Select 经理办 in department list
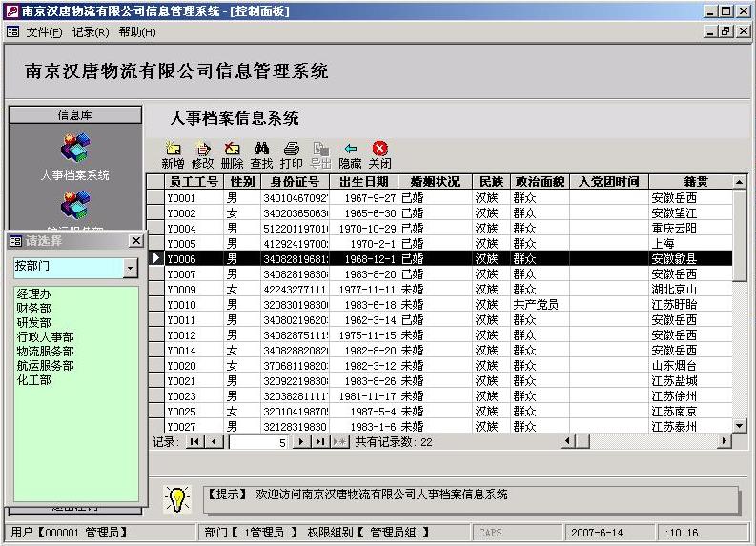Screen dimensions: 756x546 tap(33, 293)
